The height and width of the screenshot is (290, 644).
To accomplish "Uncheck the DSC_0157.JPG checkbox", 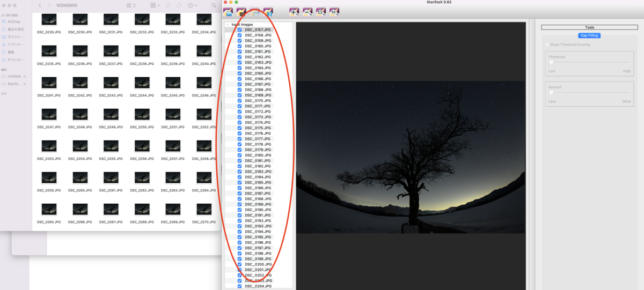I will (239, 29).
